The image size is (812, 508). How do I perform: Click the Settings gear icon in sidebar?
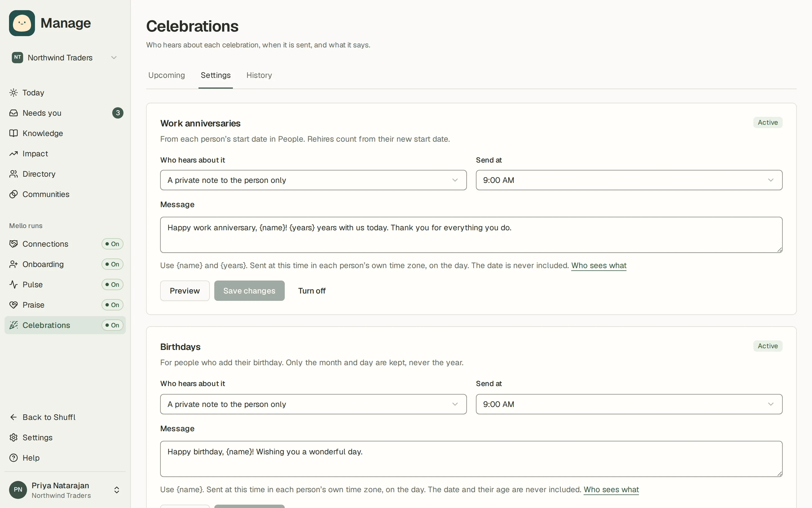pyautogui.click(x=14, y=437)
